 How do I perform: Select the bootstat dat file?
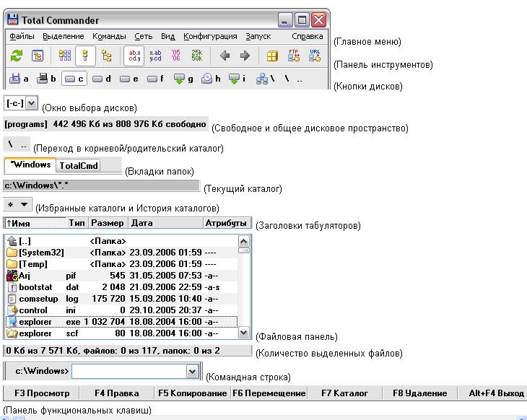122,287
